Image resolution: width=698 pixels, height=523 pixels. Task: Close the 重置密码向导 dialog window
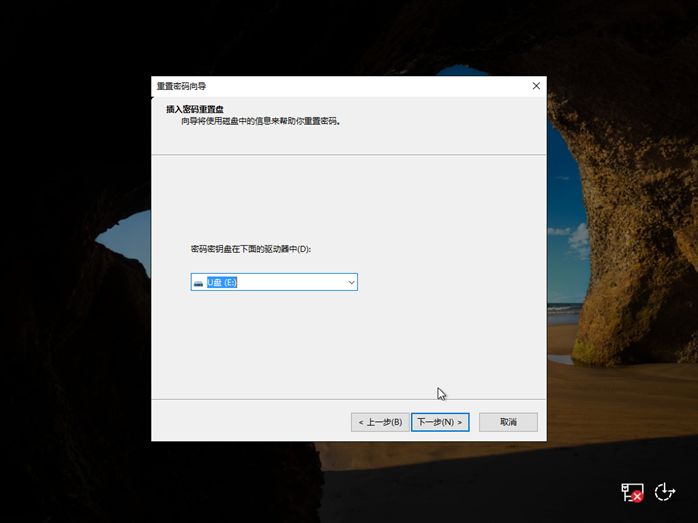[536, 86]
